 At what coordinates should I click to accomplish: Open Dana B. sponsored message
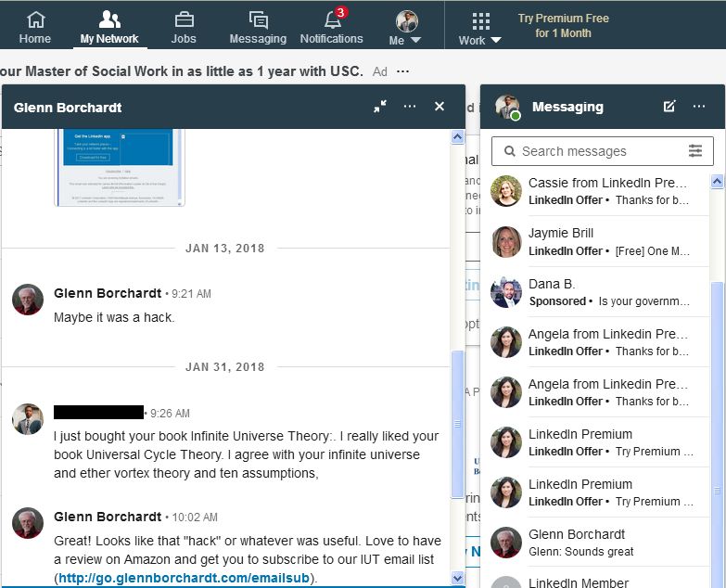pos(595,292)
